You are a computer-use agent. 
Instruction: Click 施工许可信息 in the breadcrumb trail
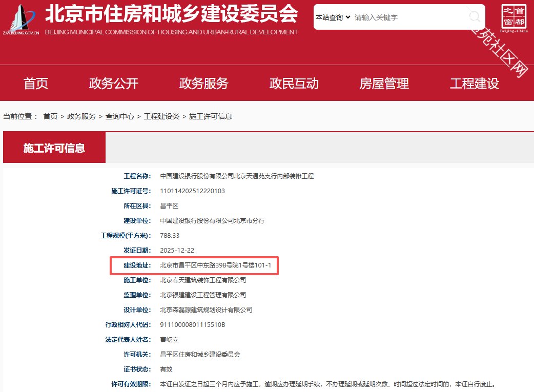(x=211, y=116)
